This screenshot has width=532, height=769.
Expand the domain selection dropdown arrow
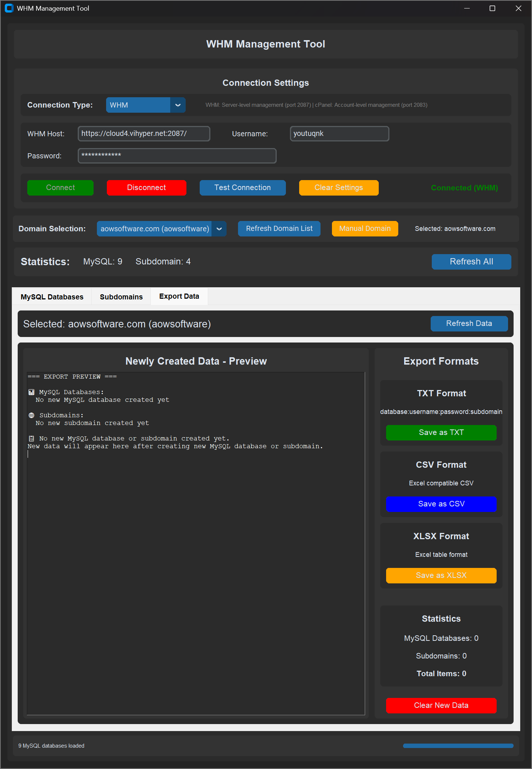pos(219,229)
